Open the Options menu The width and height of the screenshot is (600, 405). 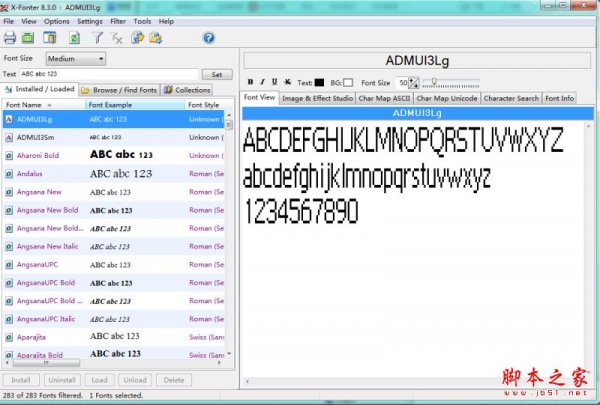(x=57, y=21)
